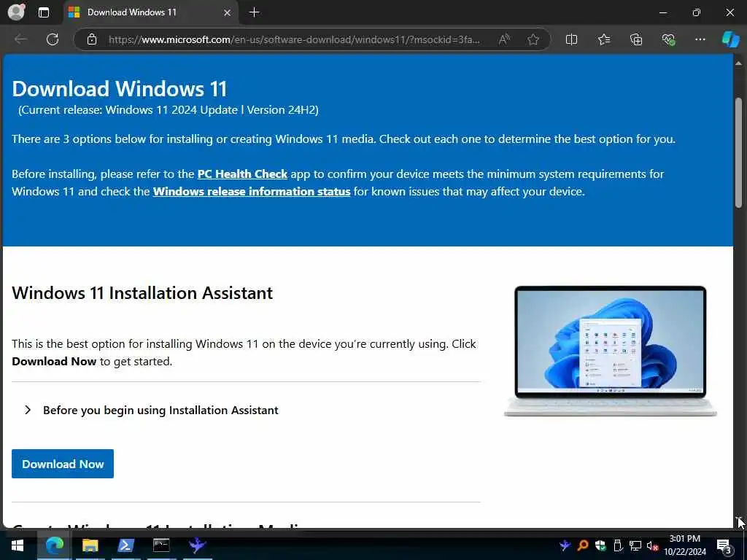Open Browser essentials heart icon

(x=668, y=39)
